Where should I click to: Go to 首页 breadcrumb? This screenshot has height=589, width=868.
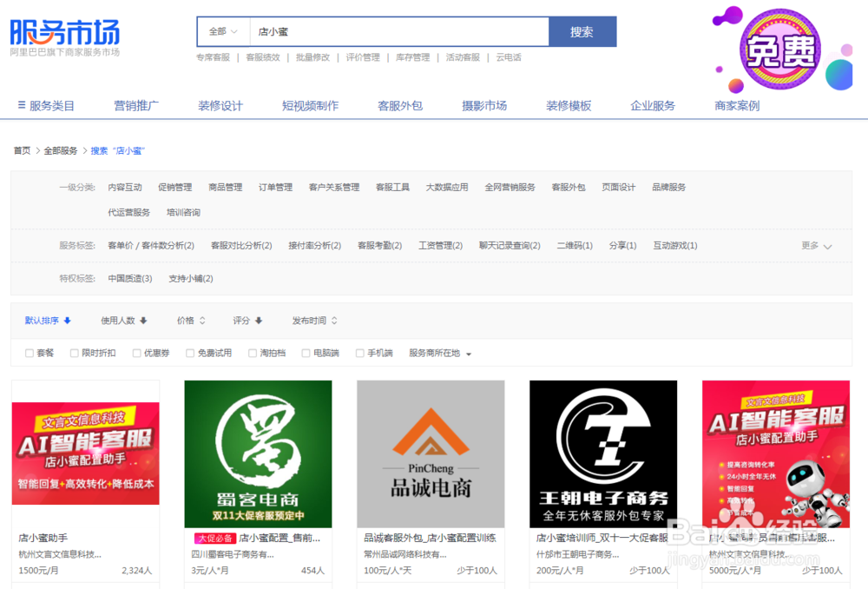click(23, 150)
